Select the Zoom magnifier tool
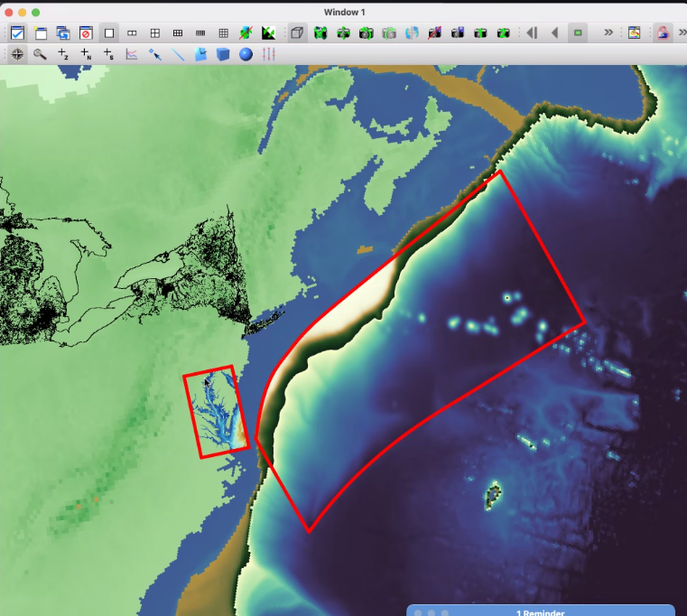 pos(40,54)
